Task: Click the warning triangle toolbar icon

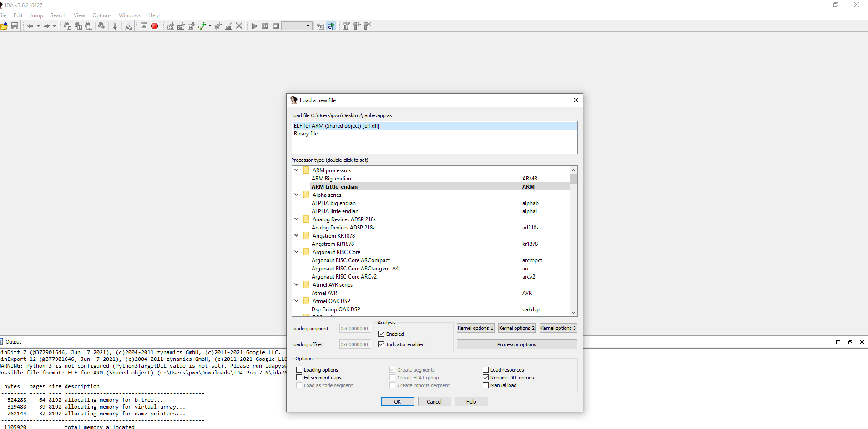Action: point(144,26)
